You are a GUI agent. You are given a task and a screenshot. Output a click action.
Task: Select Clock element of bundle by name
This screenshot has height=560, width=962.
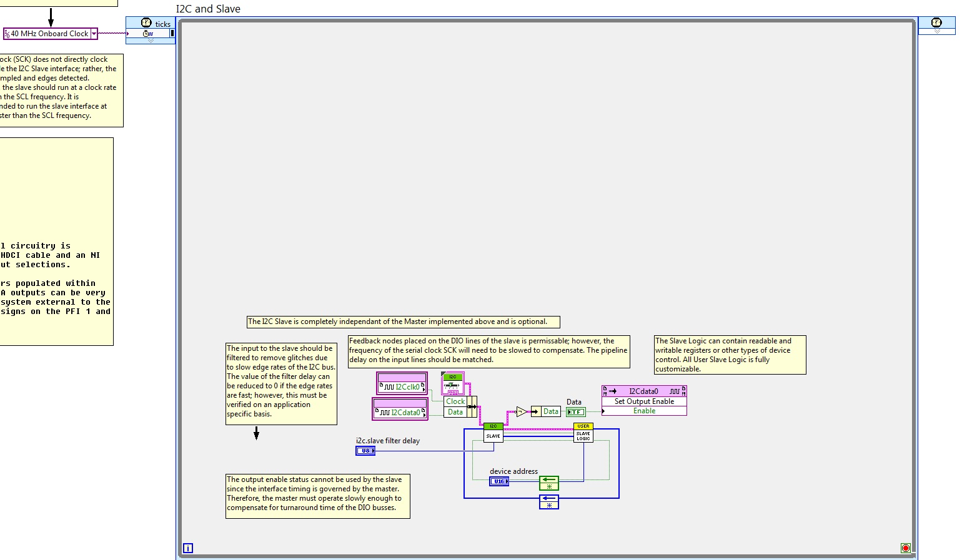(x=455, y=401)
